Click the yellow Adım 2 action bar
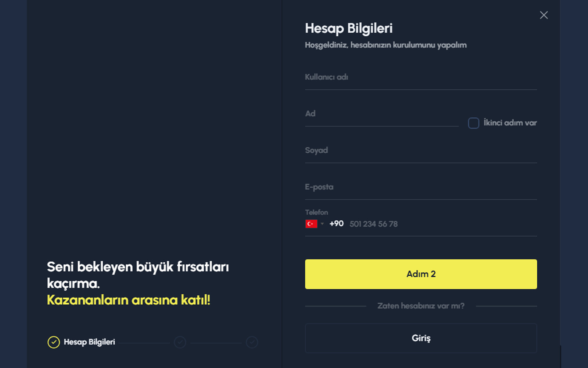The height and width of the screenshot is (368, 588). coord(421,274)
